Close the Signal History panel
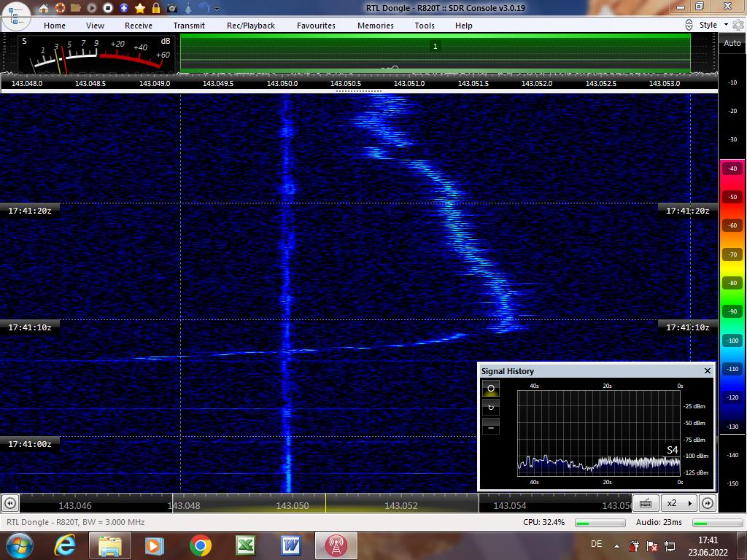Screen dimensions: 747x560 point(708,370)
